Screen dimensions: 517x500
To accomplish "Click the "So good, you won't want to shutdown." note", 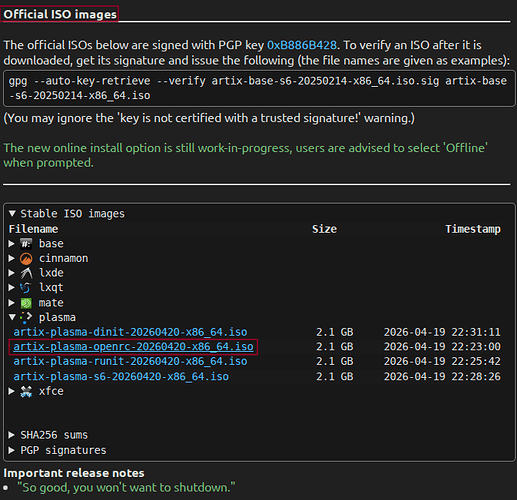I will (x=126, y=488).
